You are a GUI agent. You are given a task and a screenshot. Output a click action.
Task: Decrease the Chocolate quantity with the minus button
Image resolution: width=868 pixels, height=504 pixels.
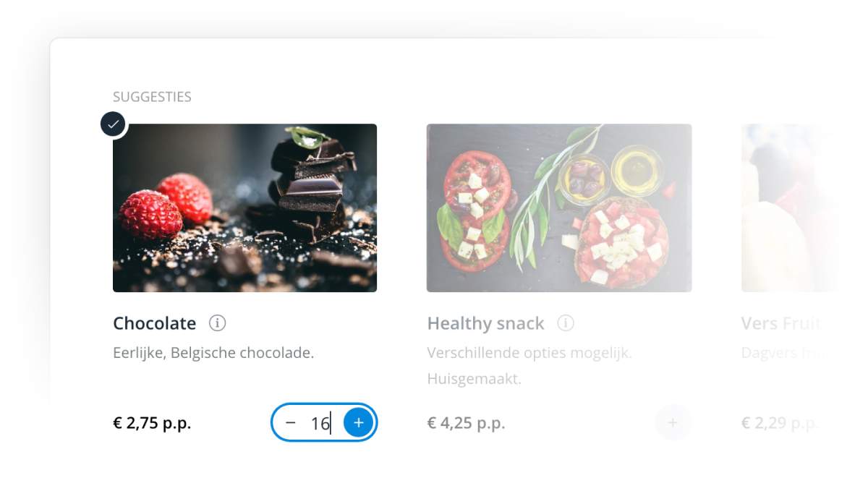[291, 422]
